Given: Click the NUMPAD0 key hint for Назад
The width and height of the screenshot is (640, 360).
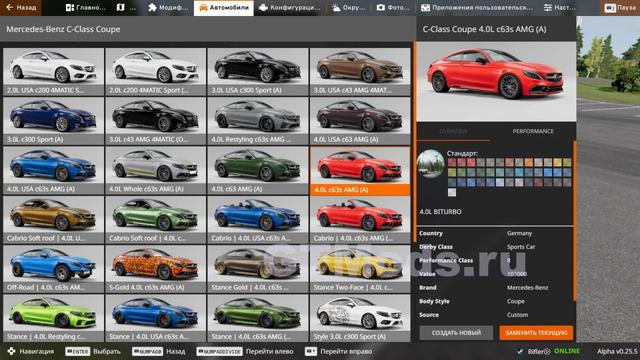Looking at the screenshot, I should click(147, 351).
